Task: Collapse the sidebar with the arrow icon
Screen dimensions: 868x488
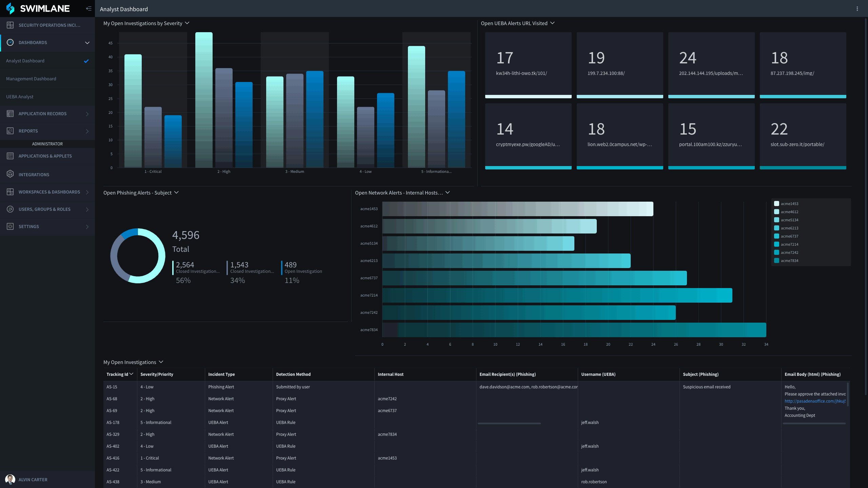Action: [89, 9]
